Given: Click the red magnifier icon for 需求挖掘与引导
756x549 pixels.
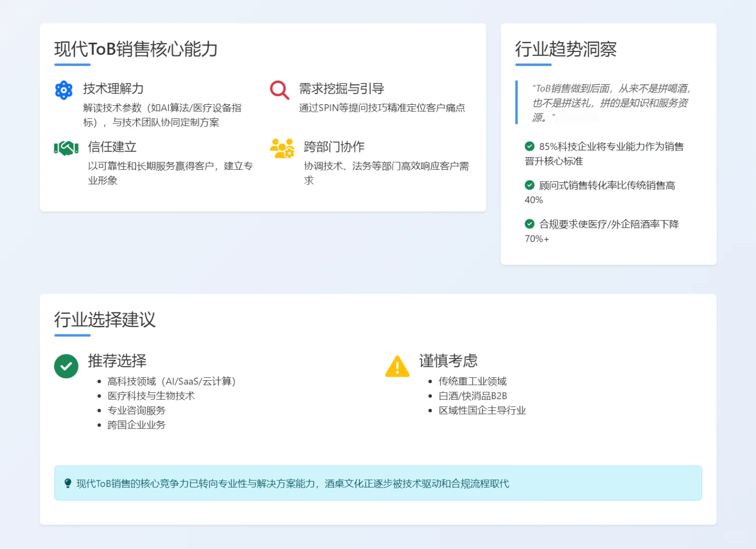Looking at the screenshot, I should (x=278, y=90).
